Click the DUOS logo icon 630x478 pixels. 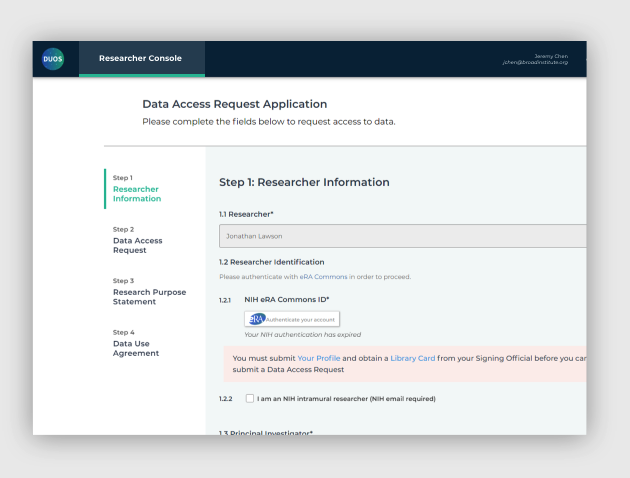53,59
